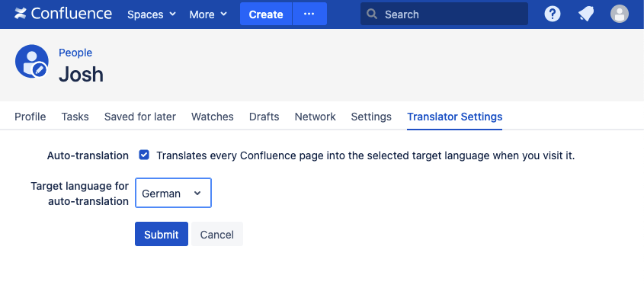View notifications bell icon
644x285 pixels.
pyautogui.click(x=586, y=14)
